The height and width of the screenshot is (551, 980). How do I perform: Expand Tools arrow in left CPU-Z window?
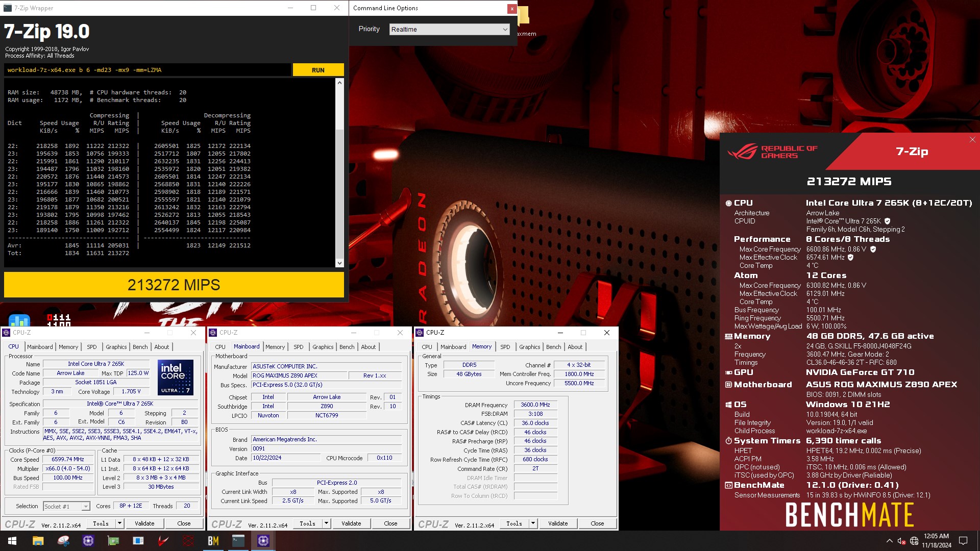click(119, 523)
